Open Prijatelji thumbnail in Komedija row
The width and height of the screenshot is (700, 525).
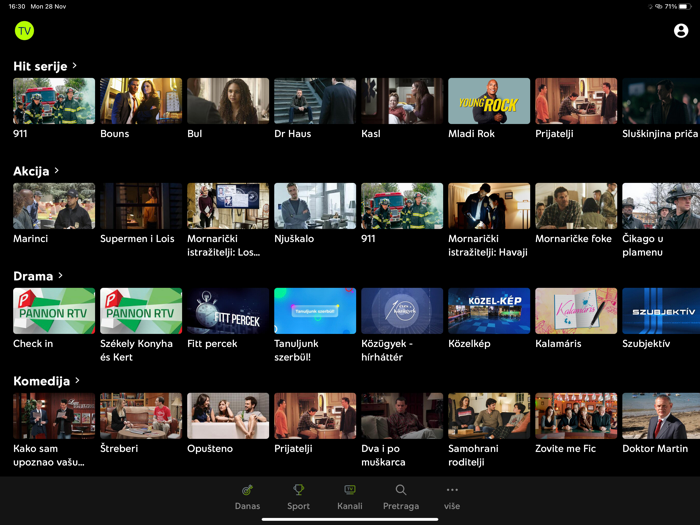coord(315,416)
